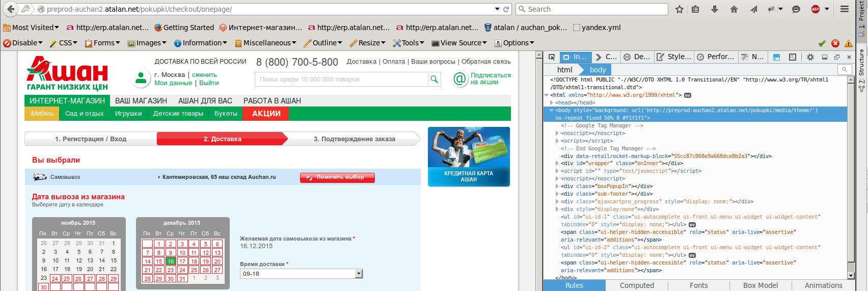Open the Outline dropdown menu
868x291 pixels.
pos(323,43)
